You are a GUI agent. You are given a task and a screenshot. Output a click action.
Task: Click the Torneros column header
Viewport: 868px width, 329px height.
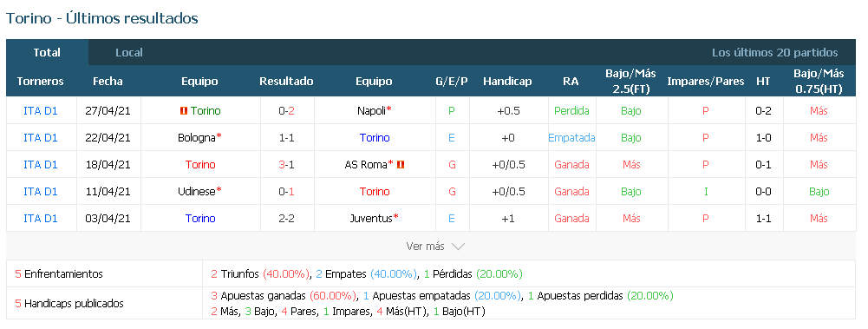41,82
